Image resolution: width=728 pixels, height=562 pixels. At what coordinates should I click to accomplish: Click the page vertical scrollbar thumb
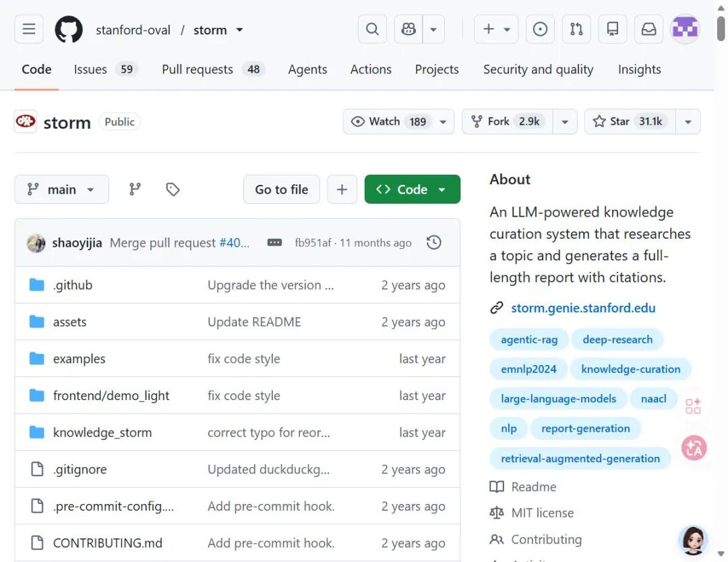pos(721,29)
